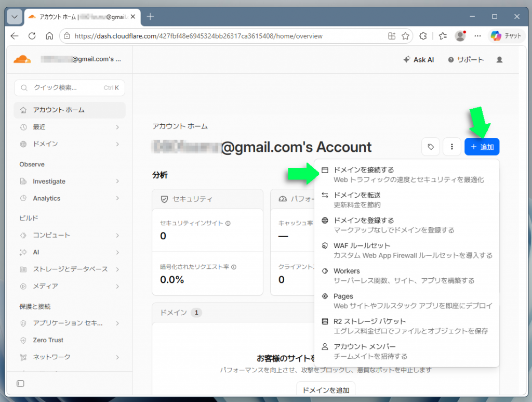Image resolution: width=532 pixels, height=402 pixels.
Task: Expand the Analytics sidebar item
Action: (x=70, y=198)
